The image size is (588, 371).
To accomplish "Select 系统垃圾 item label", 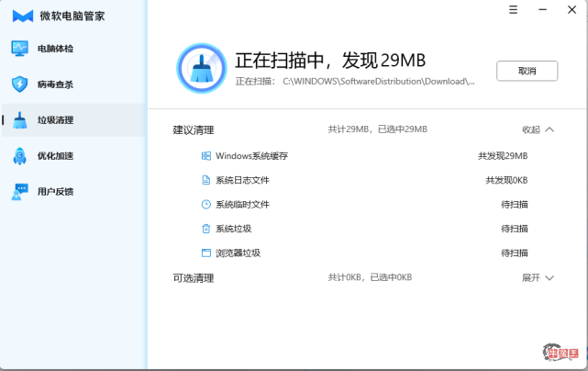I will click(x=233, y=229).
